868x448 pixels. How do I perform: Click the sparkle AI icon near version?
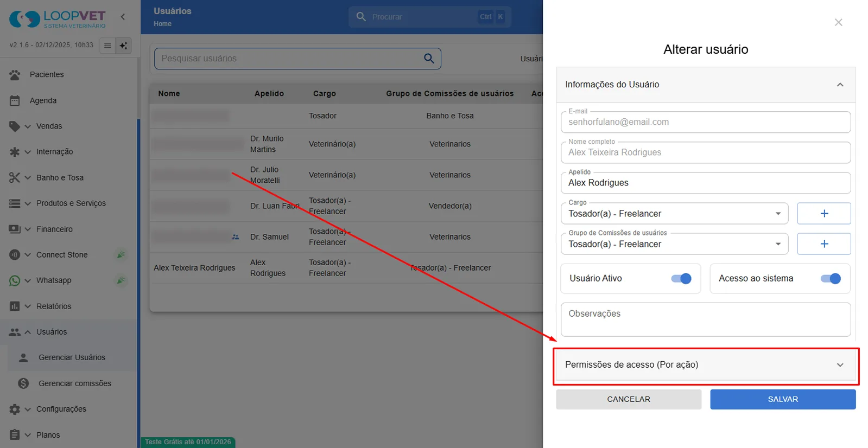124,46
